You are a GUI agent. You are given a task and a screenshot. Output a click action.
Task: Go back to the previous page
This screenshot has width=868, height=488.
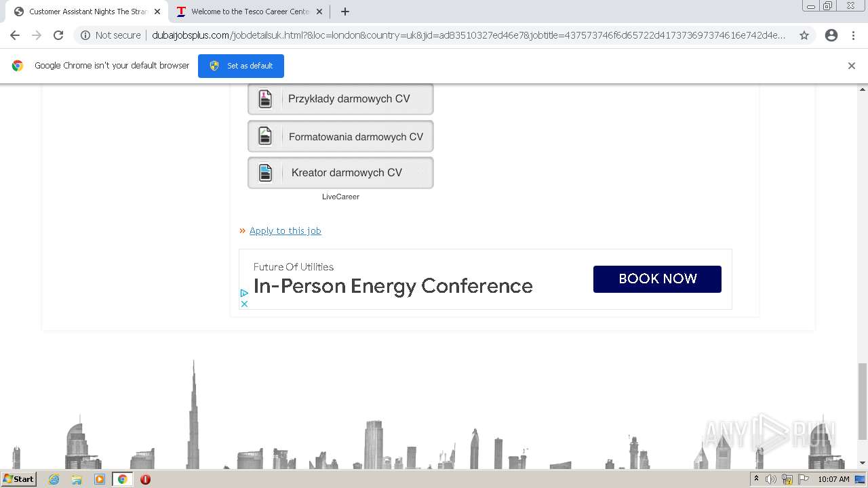[x=15, y=35]
